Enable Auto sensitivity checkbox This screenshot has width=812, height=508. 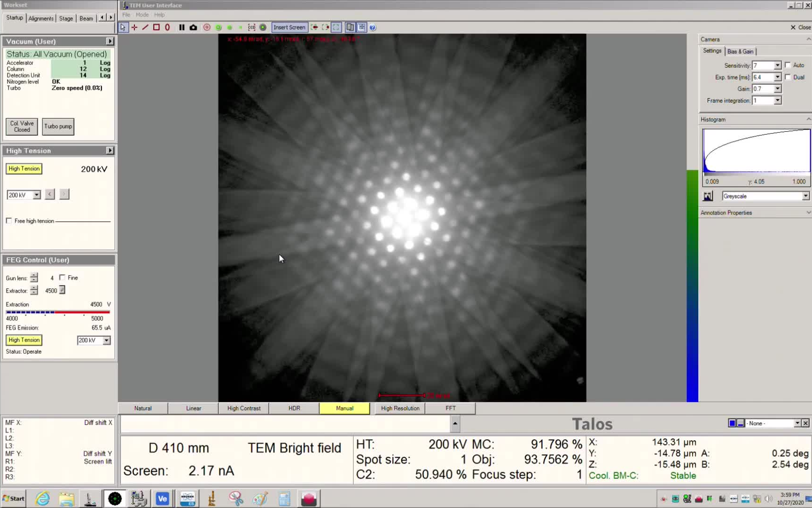(788, 65)
